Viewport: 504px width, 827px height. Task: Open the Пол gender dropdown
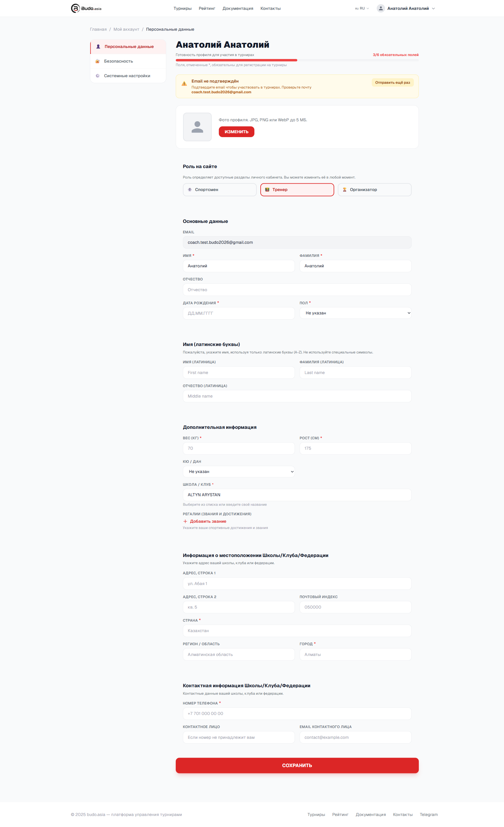[x=355, y=313]
